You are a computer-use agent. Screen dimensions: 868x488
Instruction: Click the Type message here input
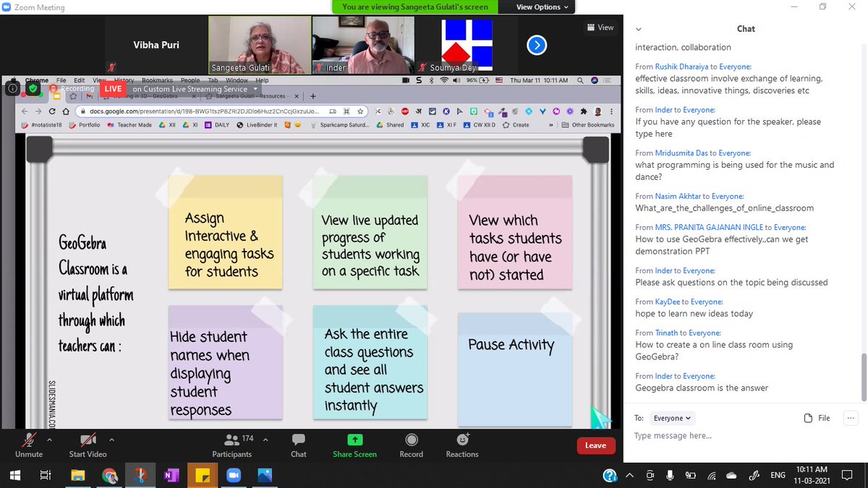[745, 436]
